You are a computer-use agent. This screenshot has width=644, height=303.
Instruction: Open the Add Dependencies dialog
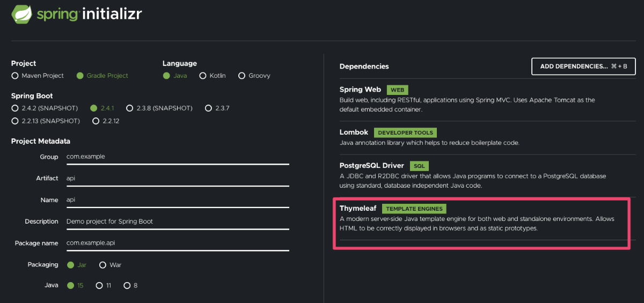(x=583, y=66)
